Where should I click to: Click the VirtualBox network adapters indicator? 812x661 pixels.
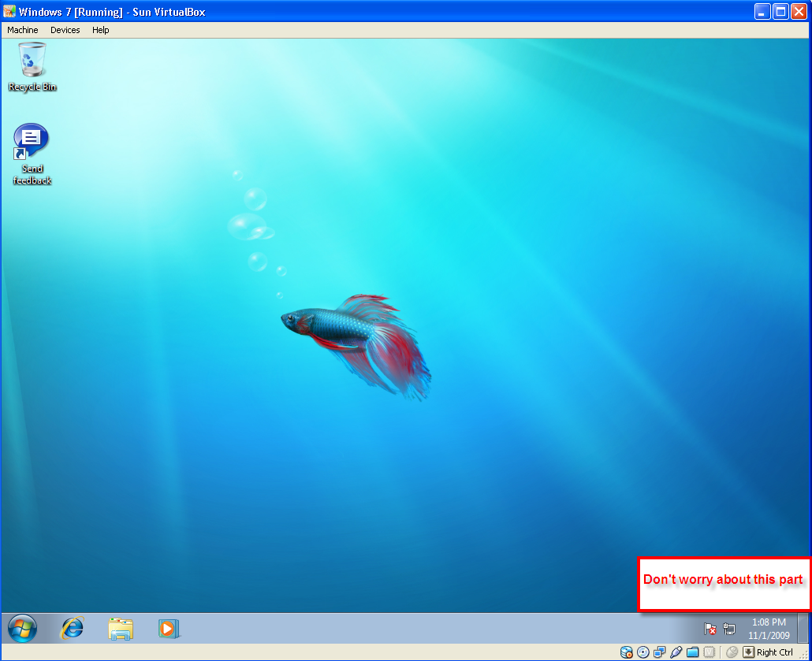[x=660, y=652]
